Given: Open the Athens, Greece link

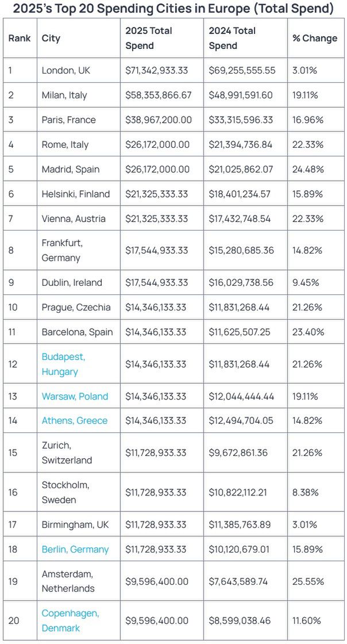Looking at the screenshot, I should point(74,420).
